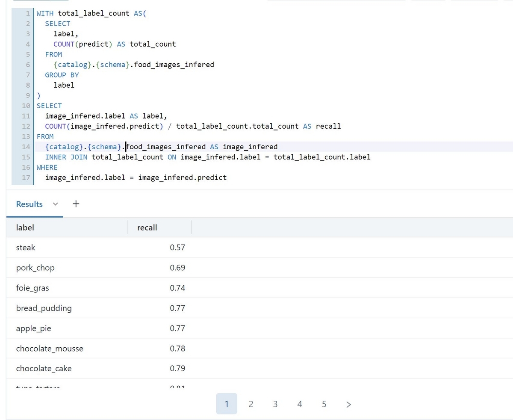
Task: Click the 0.79 recall value
Action: 177,368
